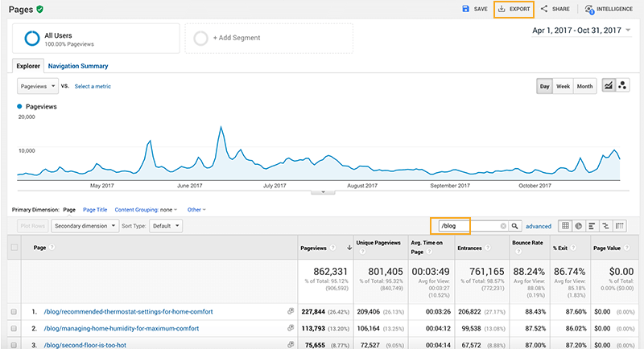
Task: Expand the Other primary dimension dropdown
Action: pos(196,210)
